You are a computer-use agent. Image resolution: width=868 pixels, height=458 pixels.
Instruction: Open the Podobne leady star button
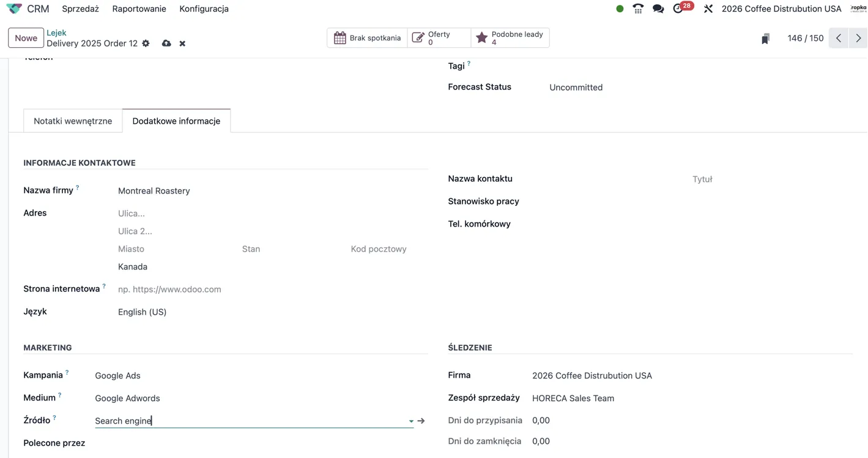click(x=510, y=38)
